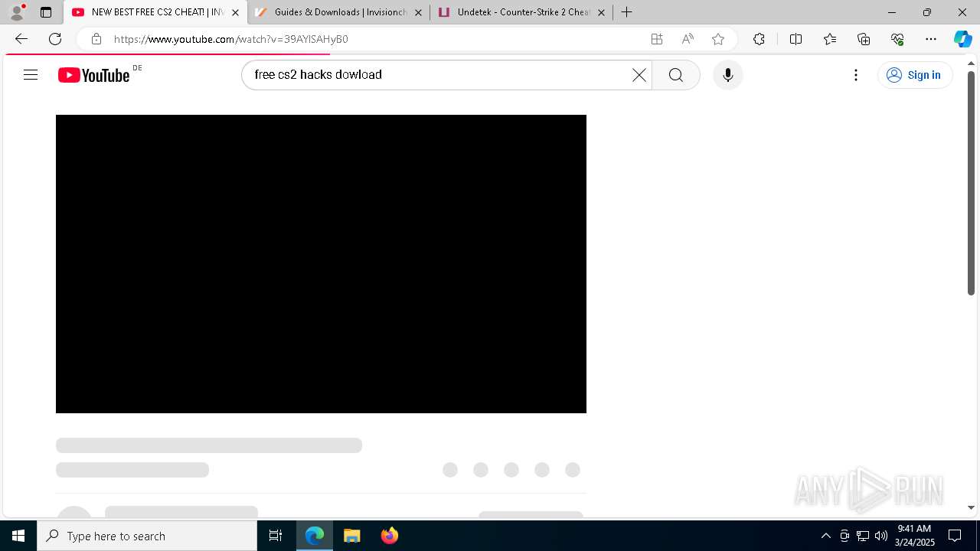
Task: Open a new browser tab
Action: (x=627, y=12)
